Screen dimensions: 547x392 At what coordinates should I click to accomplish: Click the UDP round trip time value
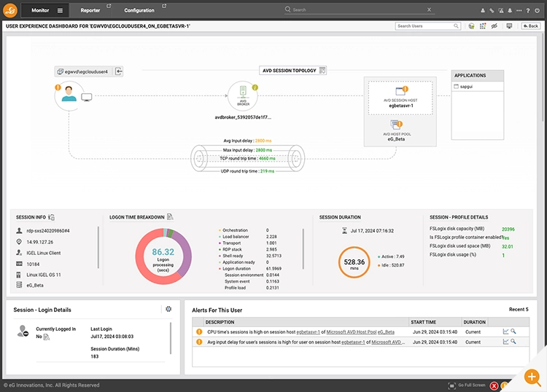(x=267, y=171)
